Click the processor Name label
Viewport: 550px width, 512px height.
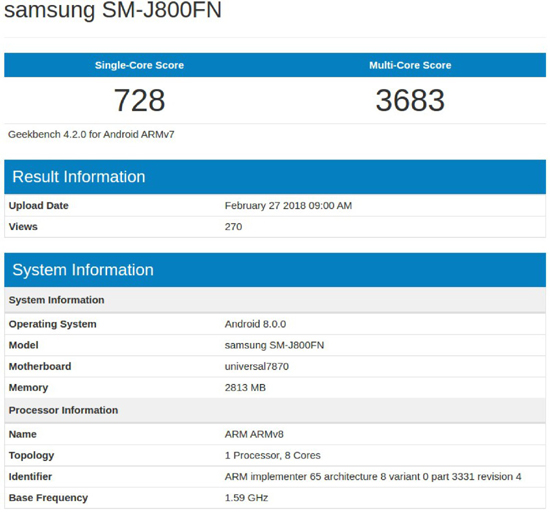pyautogui.click(x=23, y=434)
